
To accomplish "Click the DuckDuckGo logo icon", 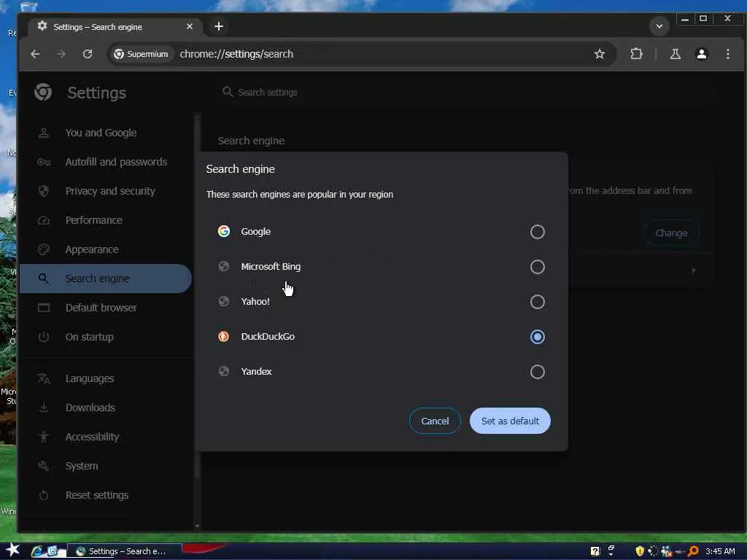I will click(223, 337).
